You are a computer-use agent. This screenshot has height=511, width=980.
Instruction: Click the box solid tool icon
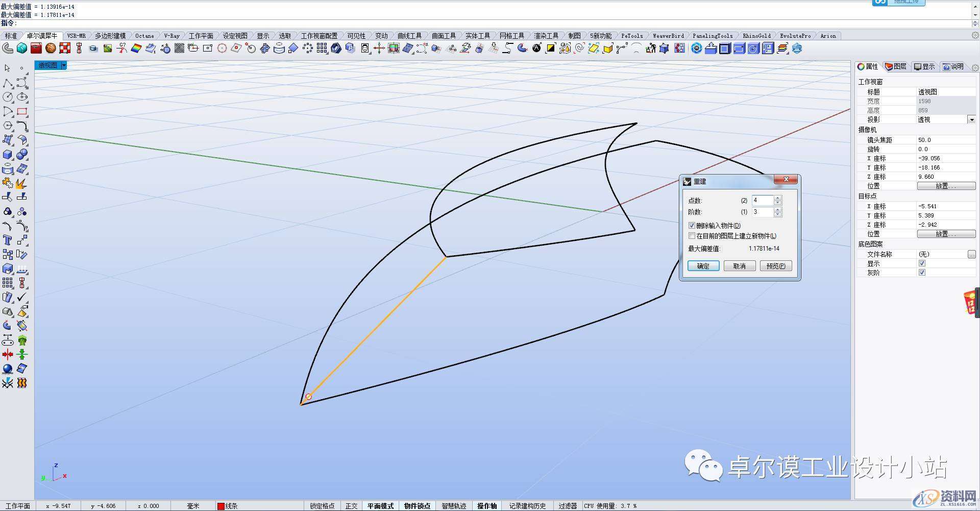pyautogui.click(x=8, y=154)
